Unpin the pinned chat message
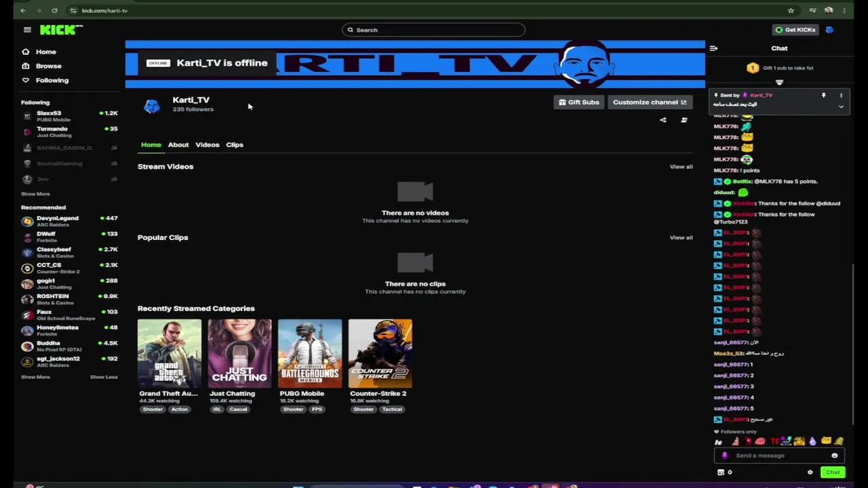 (824, 96)
